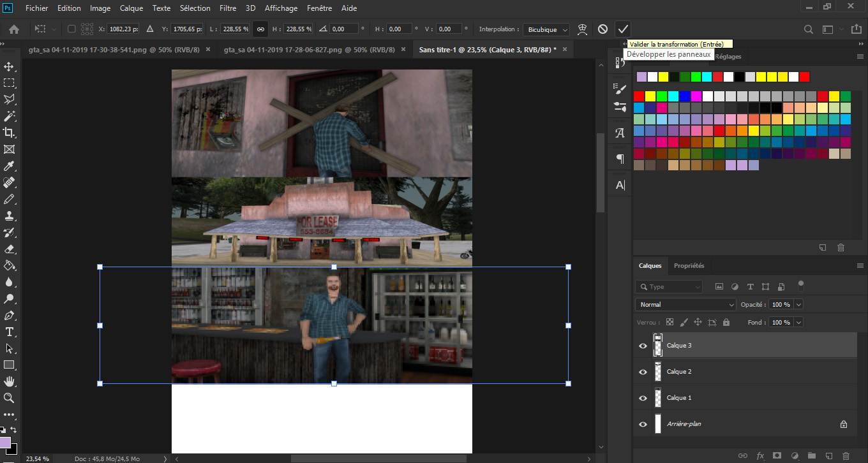This screenshot has width=868, height=463.
Task: Select the Dodge tool
Action: (x=10, y=298)
